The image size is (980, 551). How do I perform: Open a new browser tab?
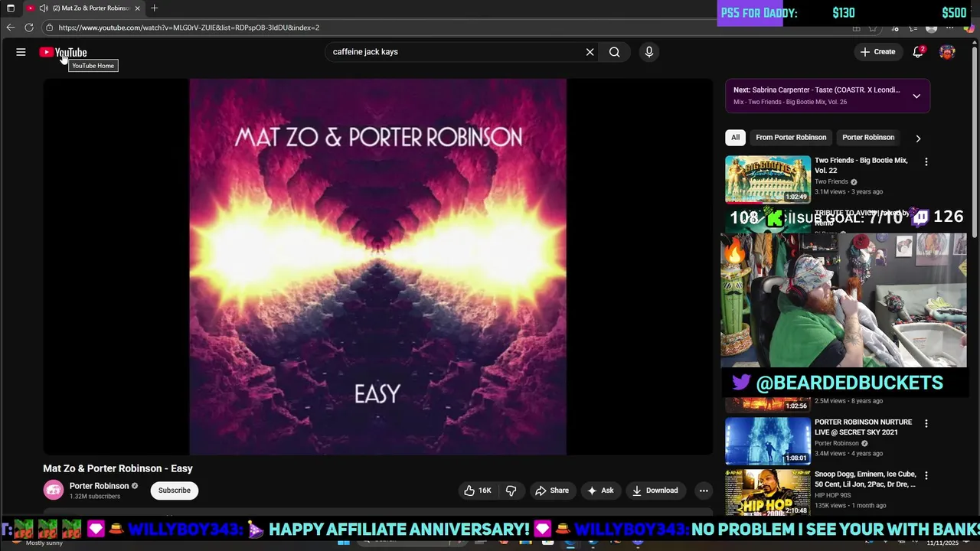tap(154, 8)
